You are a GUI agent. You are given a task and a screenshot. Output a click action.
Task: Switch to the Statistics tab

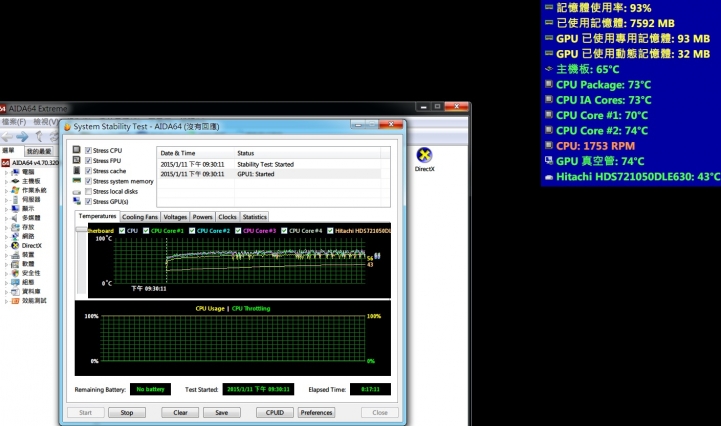(x=254, y=217)
